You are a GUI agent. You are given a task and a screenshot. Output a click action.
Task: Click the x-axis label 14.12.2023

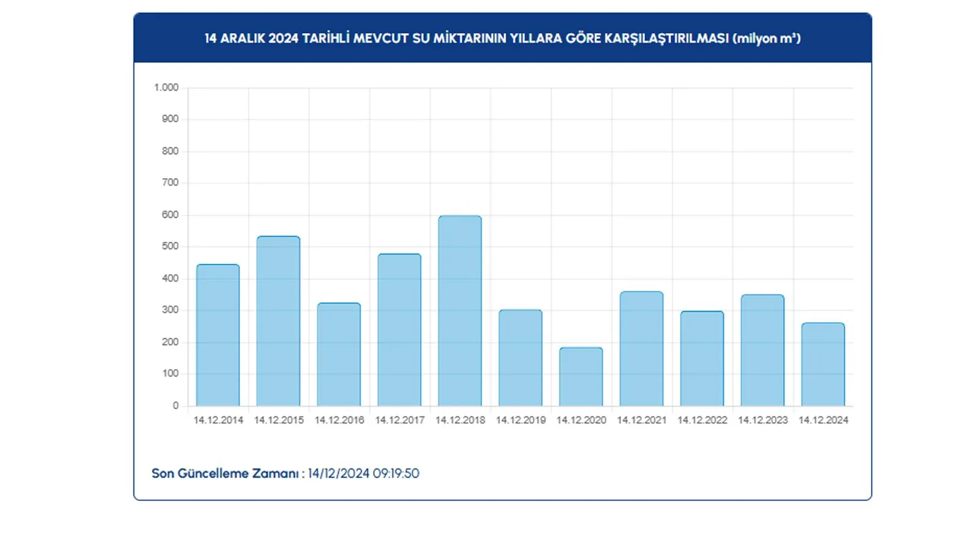pyautogui.click(x=763, y=420)
